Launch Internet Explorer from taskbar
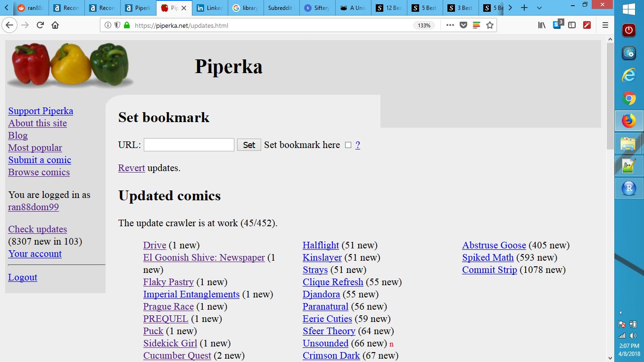The image size is (644, 362). point(629,75)
